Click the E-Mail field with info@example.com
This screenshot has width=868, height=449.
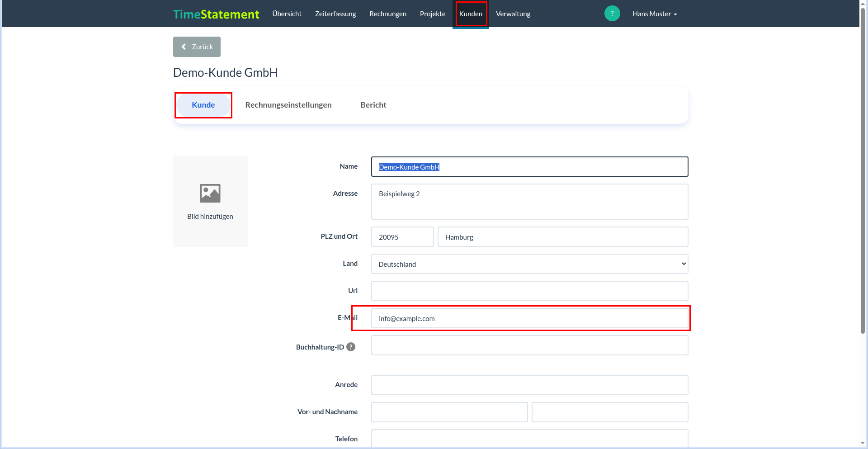[529, 318]
